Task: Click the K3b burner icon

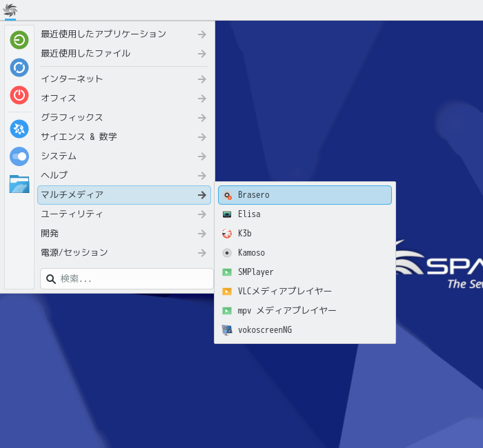Action: click(x=227, y=234)
